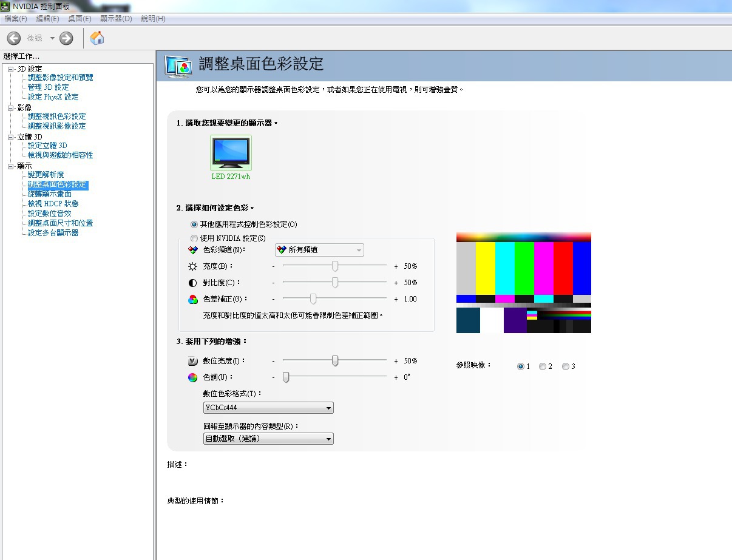Select the LED 2271wh monitor thumbnail
The width and height of the screenshot is (732, 560).
[x=231, y=153]
